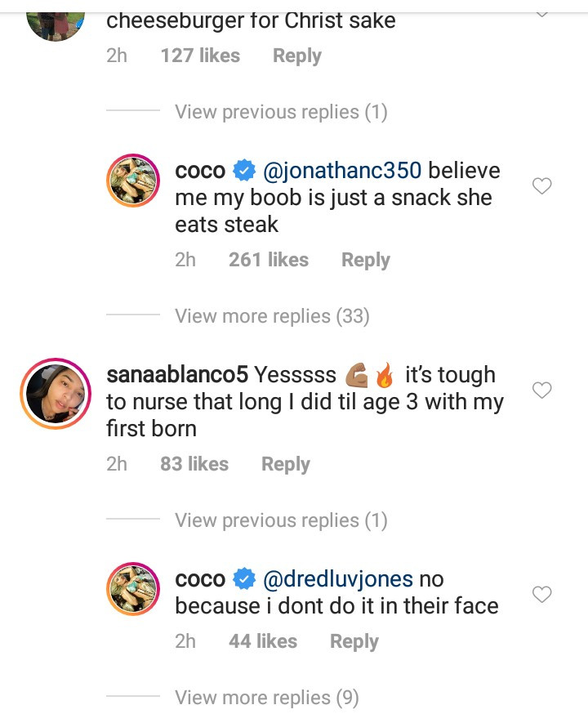
Task: Expand View more replies (9)
Action: tap(266, 698)
